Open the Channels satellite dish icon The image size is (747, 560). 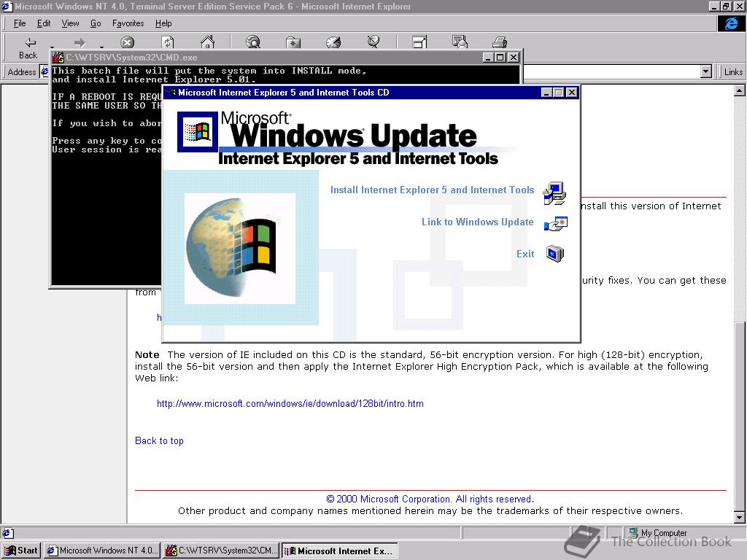[x=373, y=42]
